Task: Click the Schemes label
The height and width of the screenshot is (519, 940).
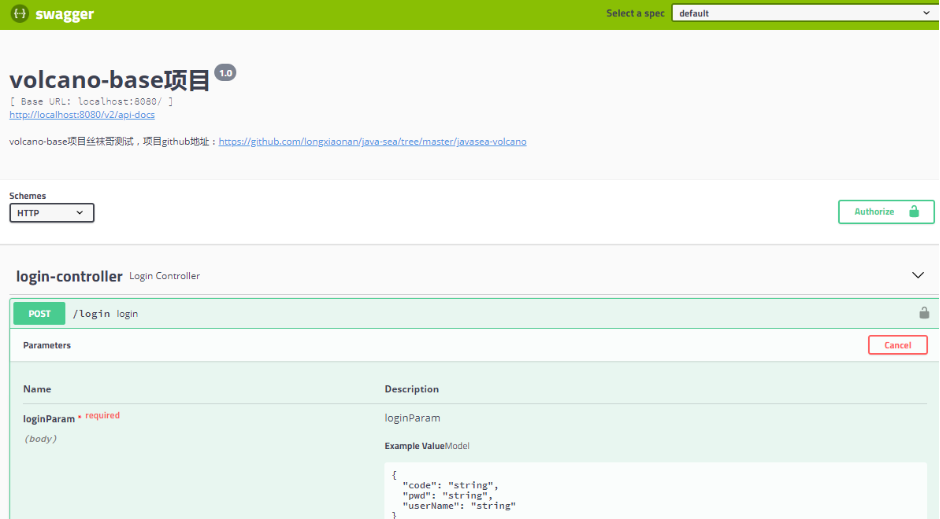Action: (28, 195)
